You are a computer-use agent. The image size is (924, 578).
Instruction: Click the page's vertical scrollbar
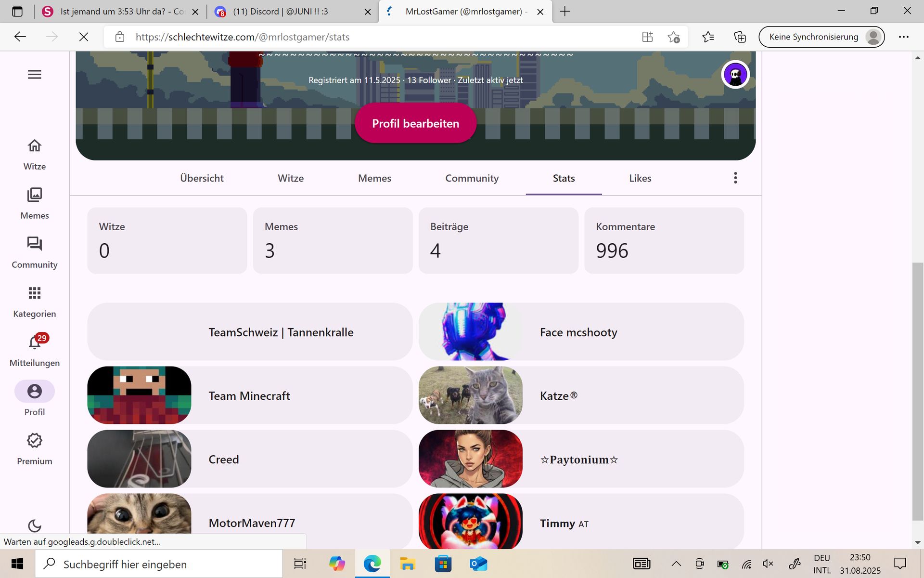[917, 390]
